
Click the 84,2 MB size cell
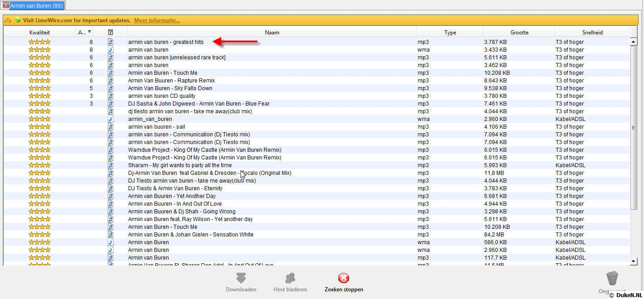click(494, 235)
